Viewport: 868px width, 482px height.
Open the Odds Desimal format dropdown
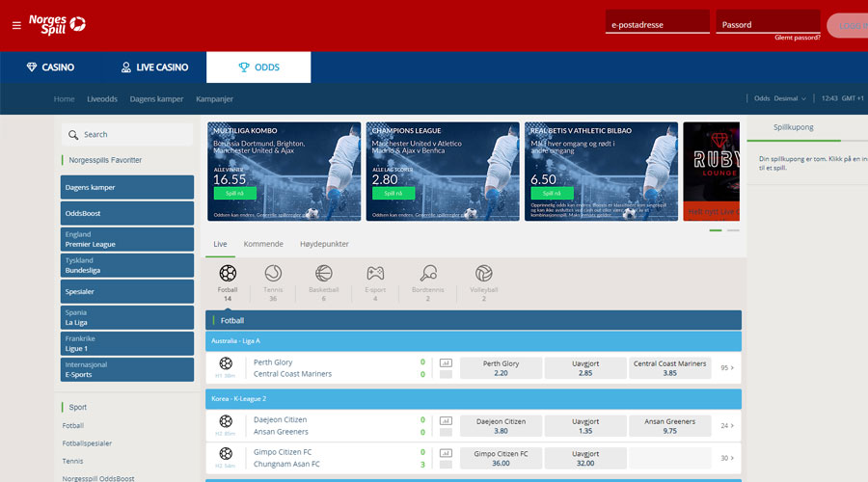click(x=780, y=98)
